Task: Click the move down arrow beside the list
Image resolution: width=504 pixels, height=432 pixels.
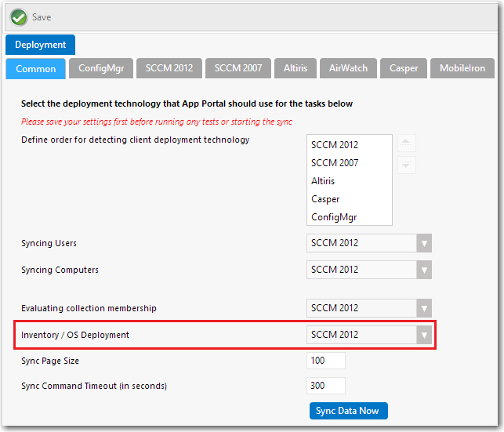Action: tap(406, 165)
